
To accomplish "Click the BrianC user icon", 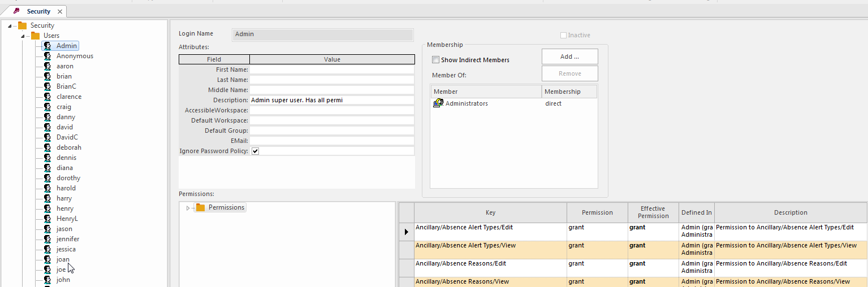I will pos(47,86).
